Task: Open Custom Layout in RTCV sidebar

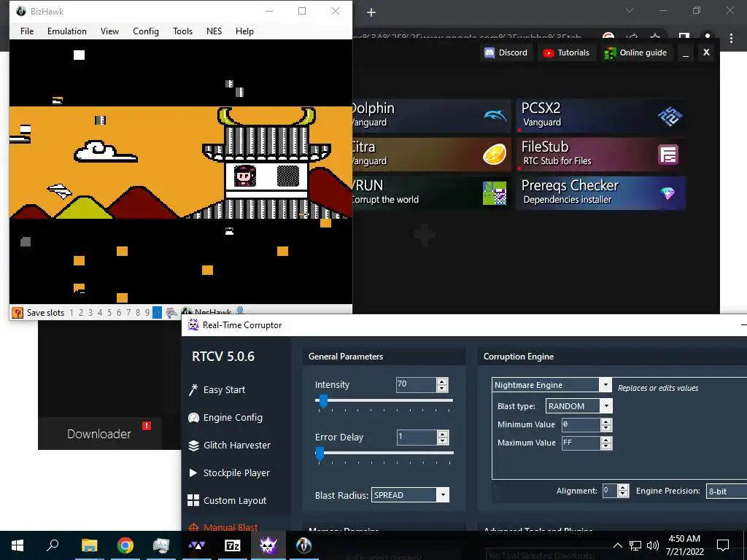Action: click(x=235, y=500)
